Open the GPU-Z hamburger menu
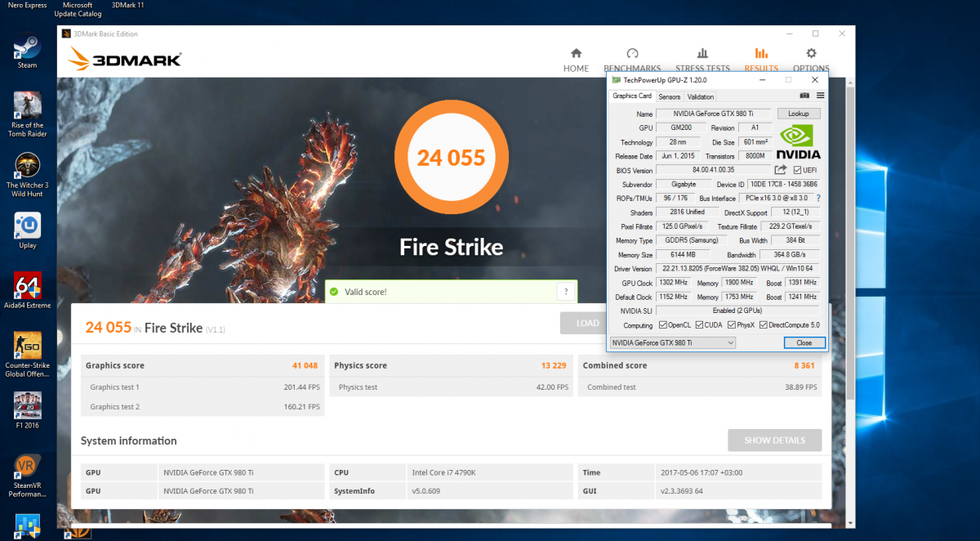This screenshot has height=541, width=980. click(820, 96)
